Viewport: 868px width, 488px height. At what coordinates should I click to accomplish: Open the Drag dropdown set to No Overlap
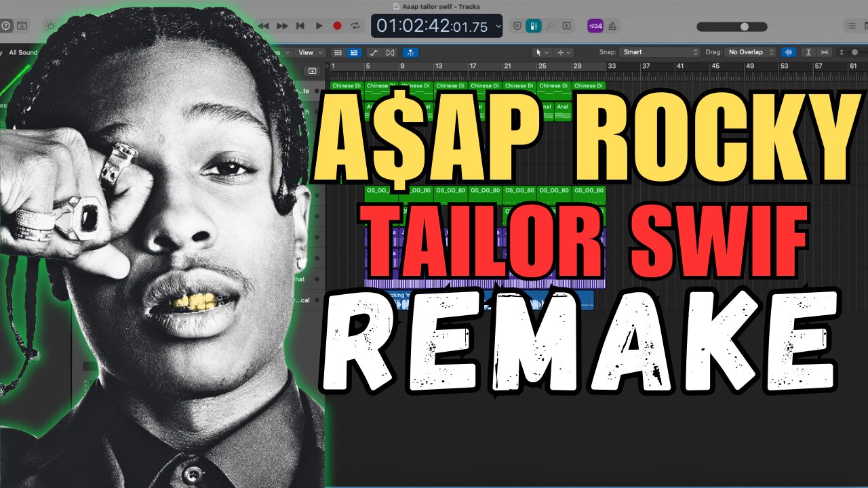click(750, 52)
